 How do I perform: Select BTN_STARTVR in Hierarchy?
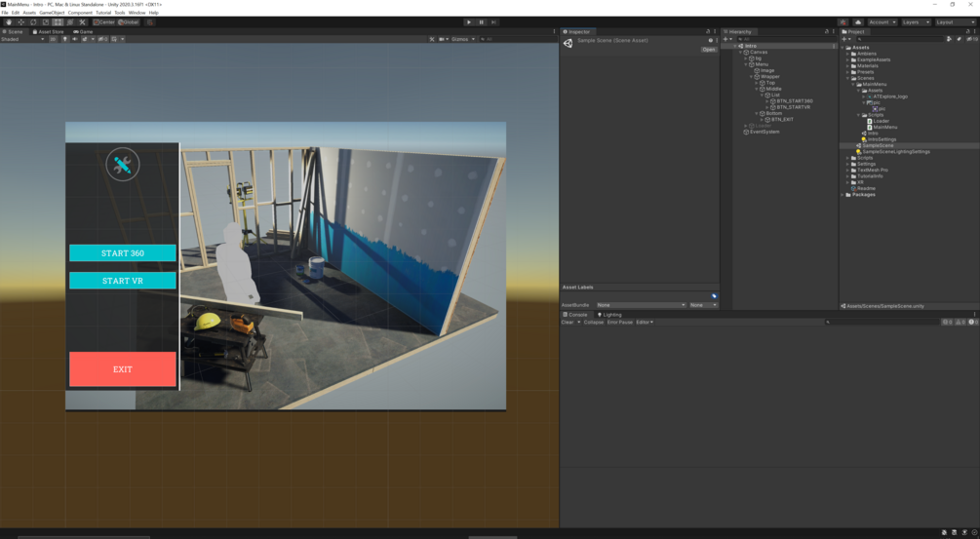click(x=793, y=107)
